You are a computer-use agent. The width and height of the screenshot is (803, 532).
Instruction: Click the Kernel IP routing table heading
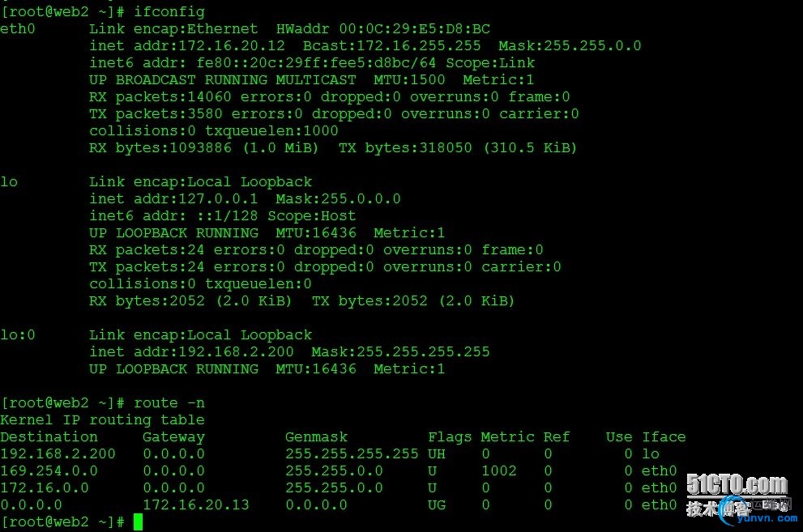102,420
